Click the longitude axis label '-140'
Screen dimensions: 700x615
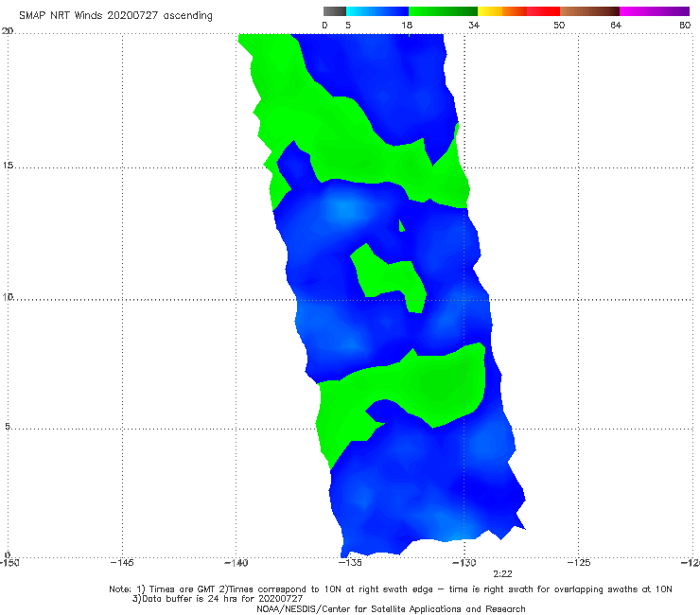(236, 563)
